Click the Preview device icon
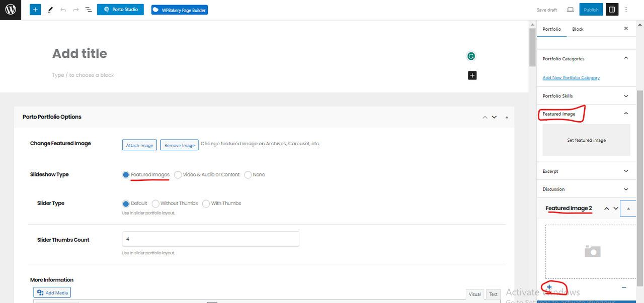 570,10
